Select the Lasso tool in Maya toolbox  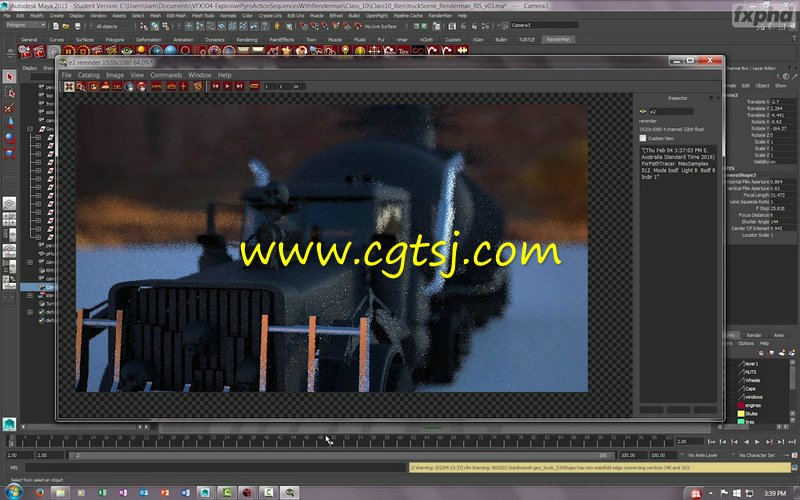point(9,92)
